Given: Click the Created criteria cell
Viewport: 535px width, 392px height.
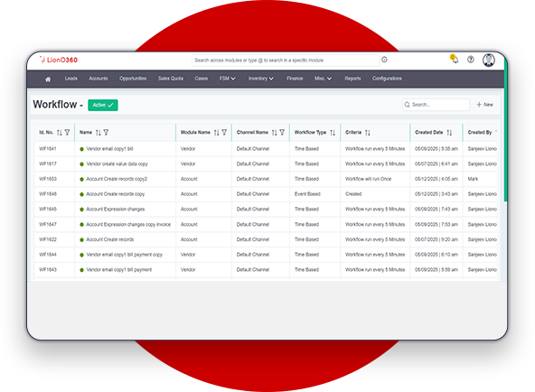Looking at the screenshot, I should (x=353, y=194).
